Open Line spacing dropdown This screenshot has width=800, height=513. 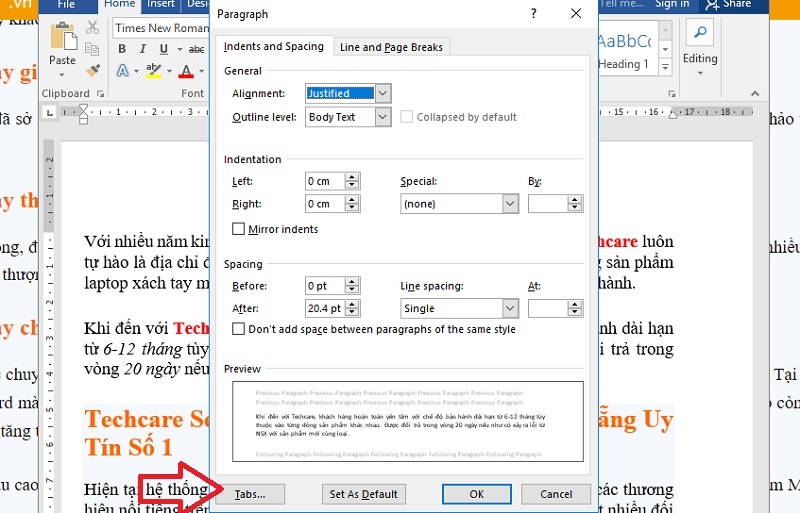pos(510,308)
